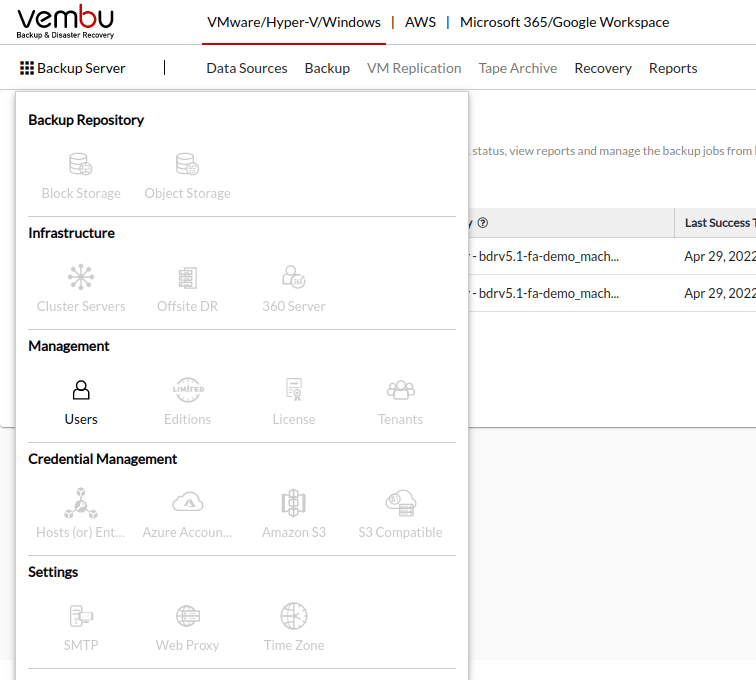The image size is (756, 680).
Task: Open the License page
Action: (x=294, y=402)
